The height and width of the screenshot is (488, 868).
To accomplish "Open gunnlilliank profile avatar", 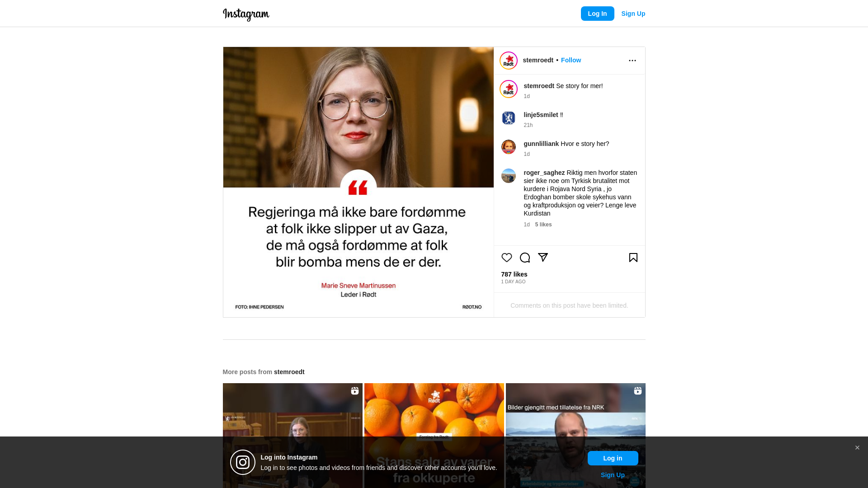I will [x=508, y=147].
